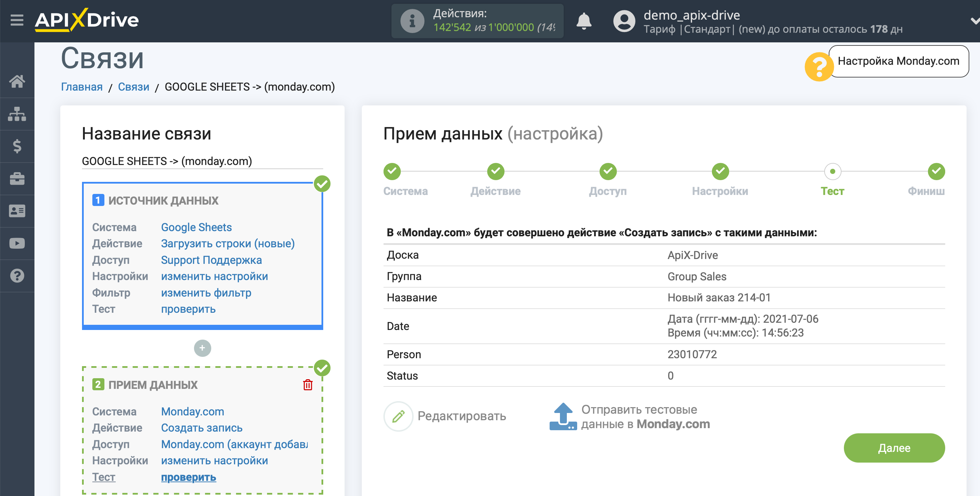The width and height of the screenshot is (980, 496).
Task: Open Создать запись action link
Action: (202, 427)
